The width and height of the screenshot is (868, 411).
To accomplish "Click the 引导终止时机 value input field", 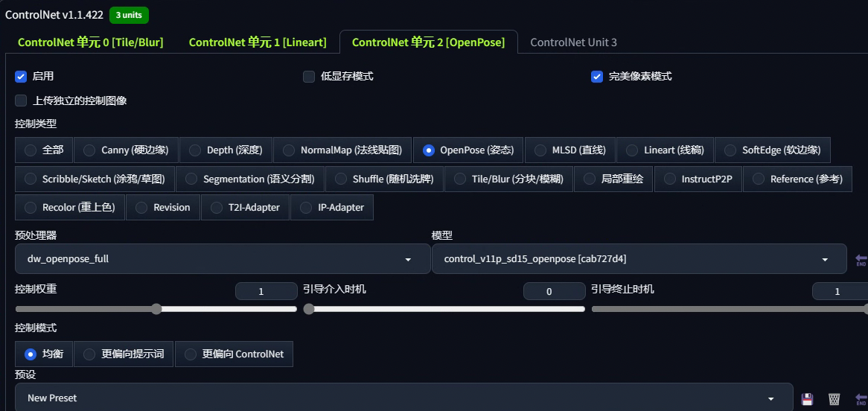I will pos(840,291).
